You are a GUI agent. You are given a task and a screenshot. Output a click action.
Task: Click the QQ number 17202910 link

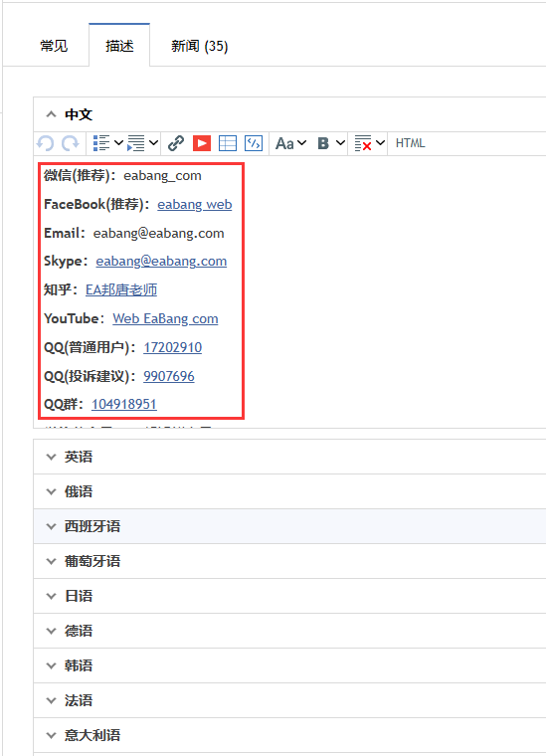click(x=172, y=347)
